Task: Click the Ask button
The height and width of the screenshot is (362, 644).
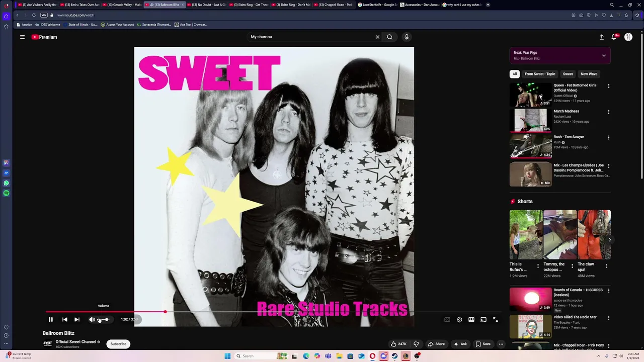Action: (x=460, y=344)
